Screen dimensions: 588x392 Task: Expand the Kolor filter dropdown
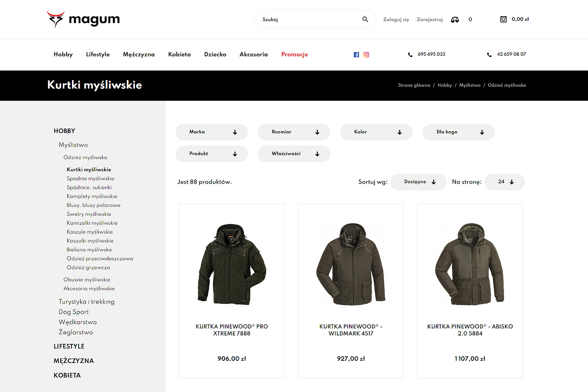pyautogui.click(x=376, y=132)
